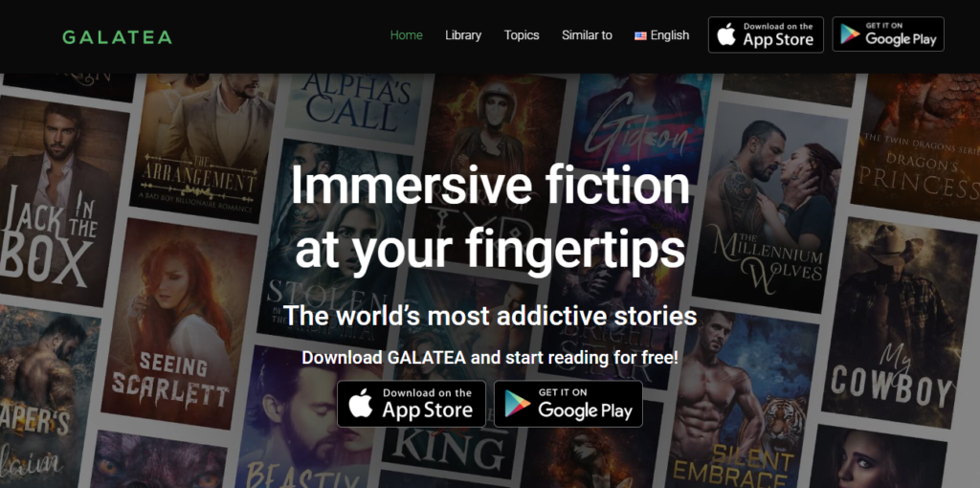This screenshot has width=980, height=488.
Task: Click the Apple logo in the hero App Store button
Action: coord(361,404)
